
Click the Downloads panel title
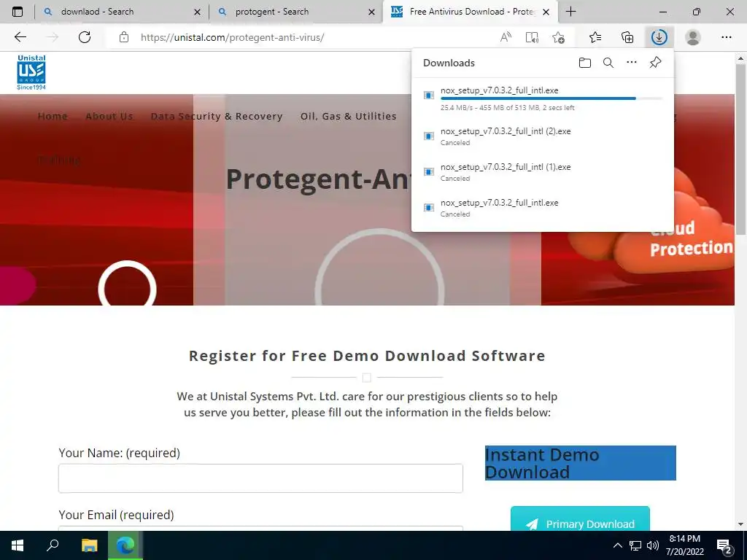coord(449,63)
